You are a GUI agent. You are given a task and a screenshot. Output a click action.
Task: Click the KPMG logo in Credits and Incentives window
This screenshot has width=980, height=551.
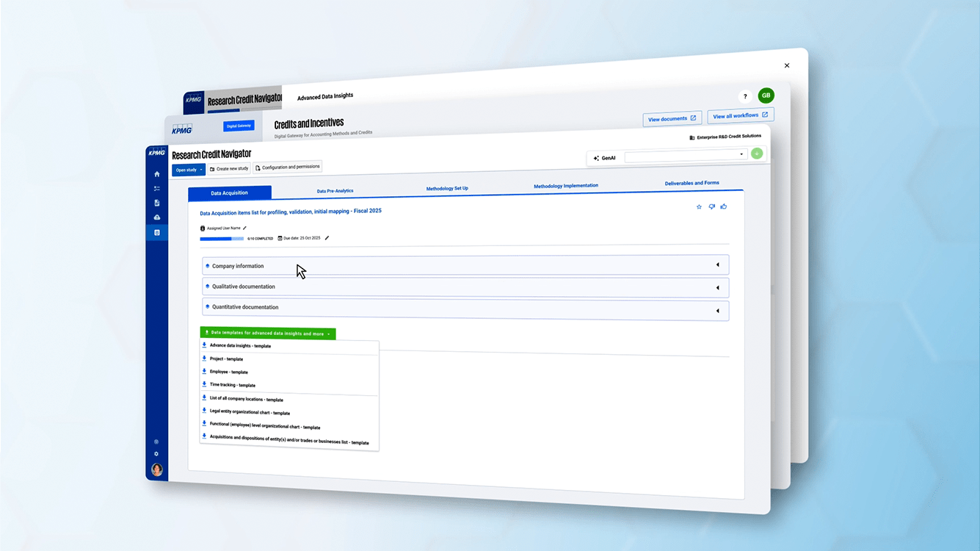tap(181, 129)
